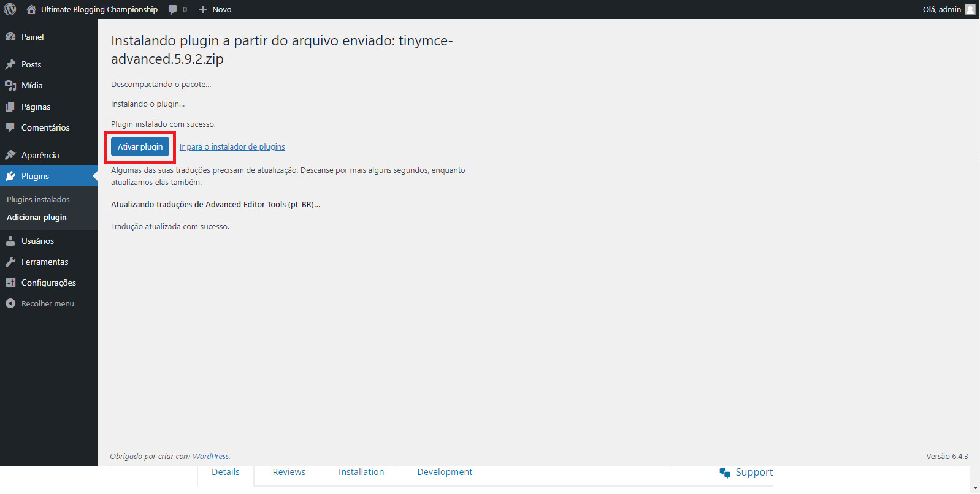Open the admin user avatar
This screenshot has height=494, width=980.
(970, 9)
